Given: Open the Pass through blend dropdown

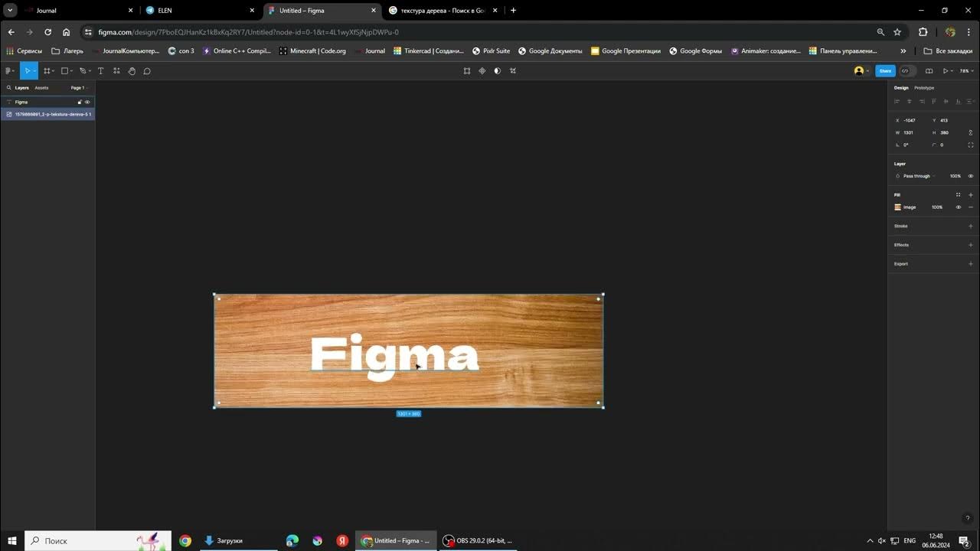Looking at the screenshot, I should click(x=917, y=176).
